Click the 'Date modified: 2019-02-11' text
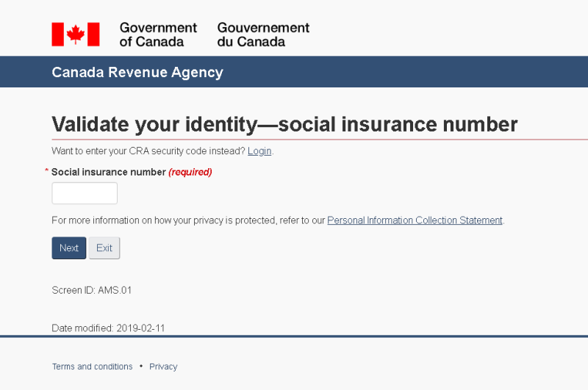 pyautogui.click(x=108, y=328)
